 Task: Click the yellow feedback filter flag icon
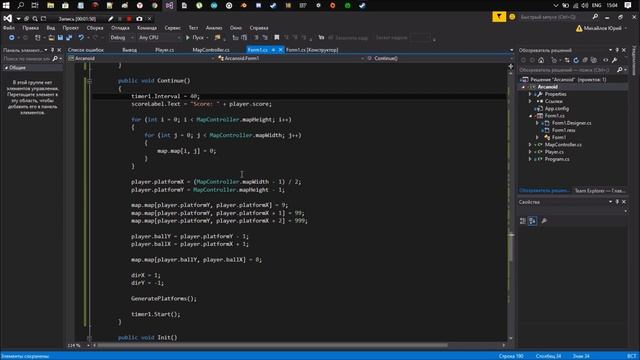pyautogui.click(x=499, y=17)
